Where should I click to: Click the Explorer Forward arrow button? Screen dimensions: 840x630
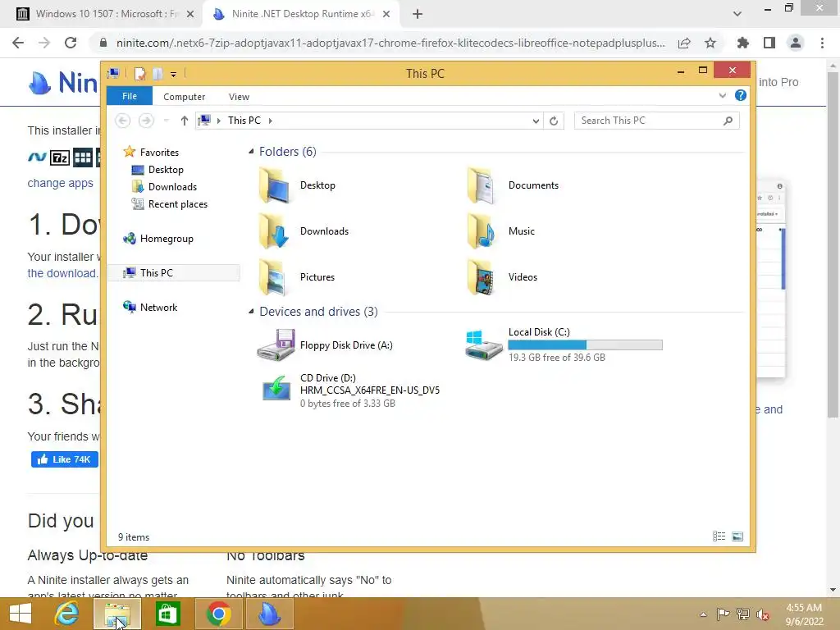tap(146, 121)
